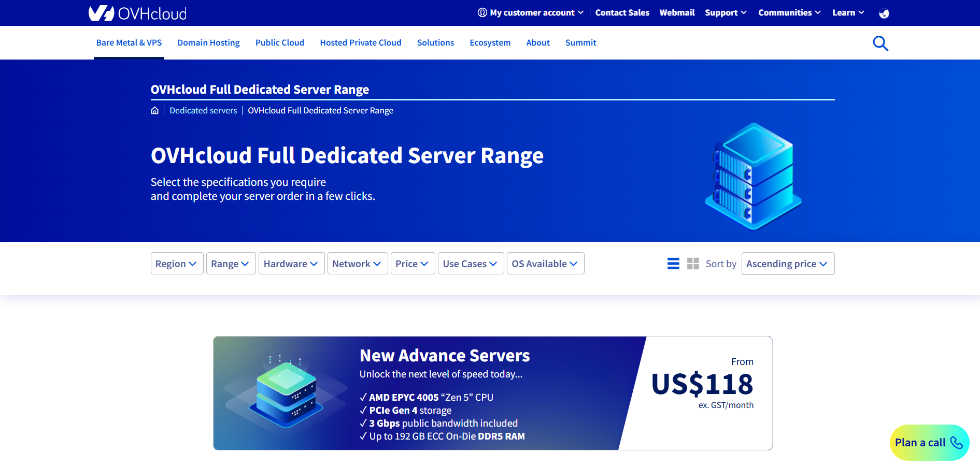
Task: Open the Webmail link
Action: [x=677, y=13]
